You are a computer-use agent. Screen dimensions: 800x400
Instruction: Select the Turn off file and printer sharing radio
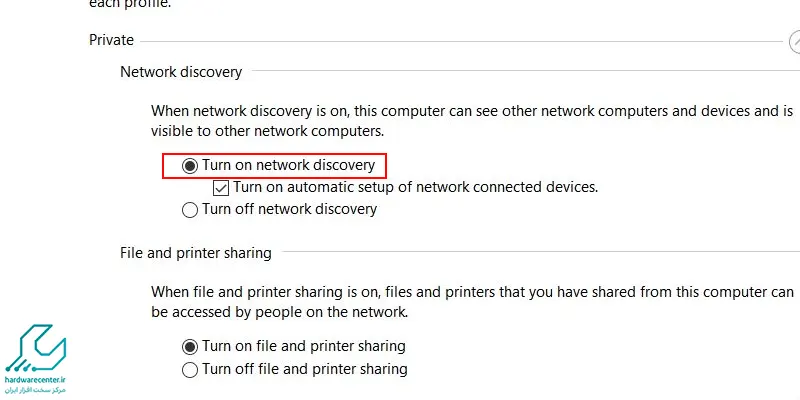click(x=190, y=369)
